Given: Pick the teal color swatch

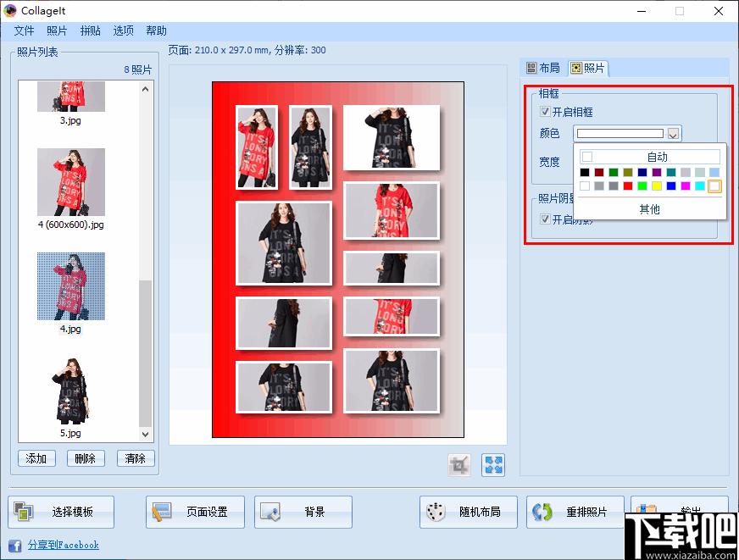Looking at the screenshot, I should pyautogui.click(x=671, y=172).
